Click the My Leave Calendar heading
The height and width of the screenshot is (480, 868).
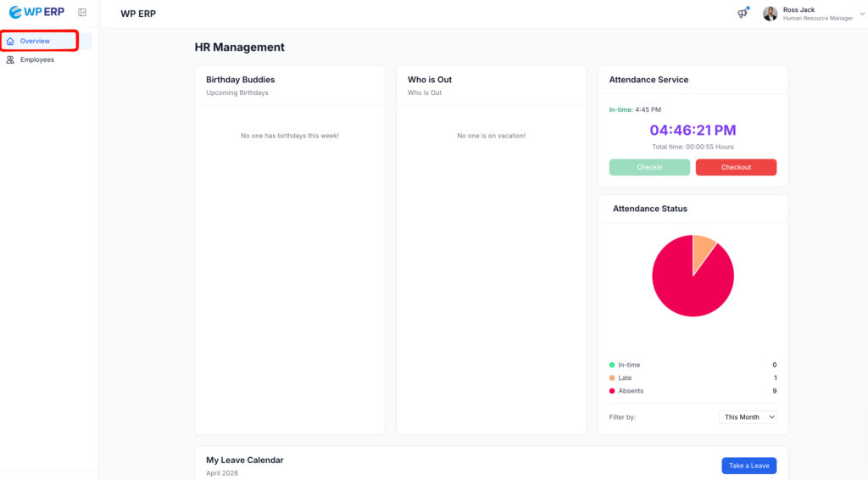click(x=244, y=460)
